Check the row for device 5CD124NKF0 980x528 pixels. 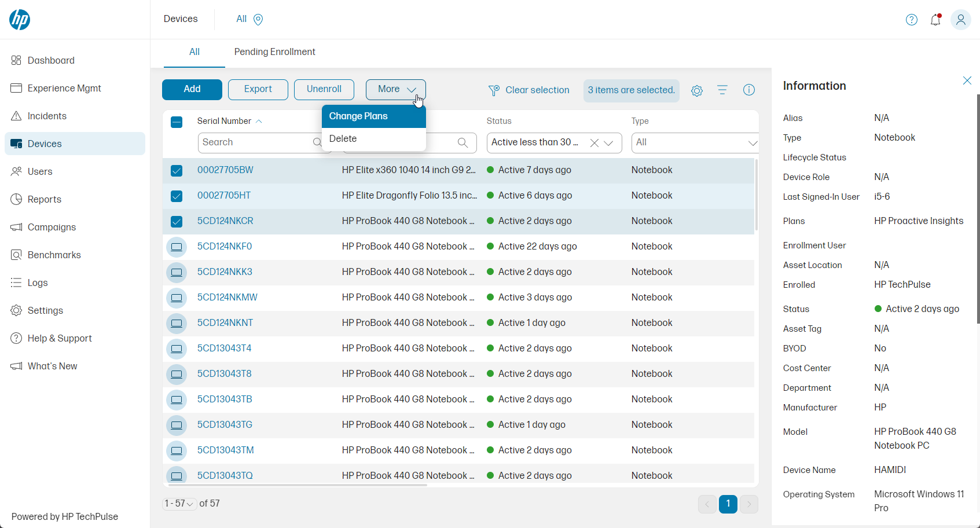[177, 247]
